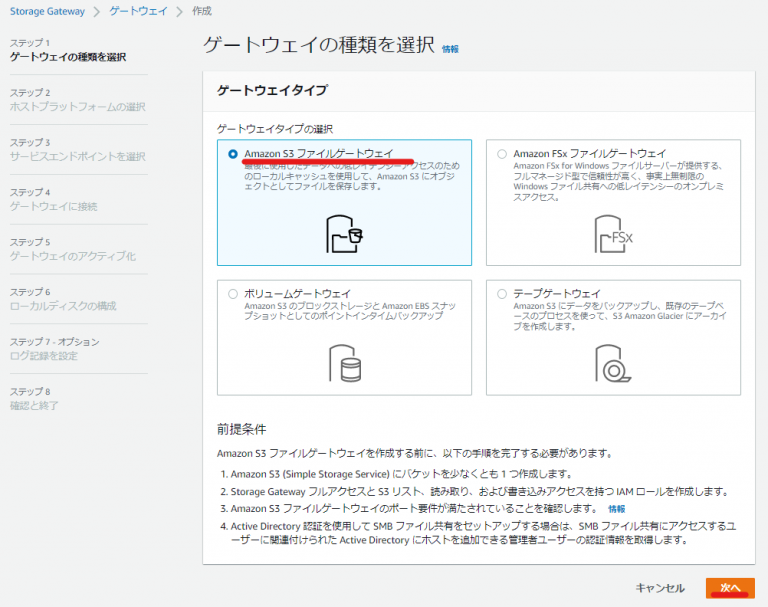Click the tape gateway description about S3 Amazon Glacier

click(x=620, y=316)
